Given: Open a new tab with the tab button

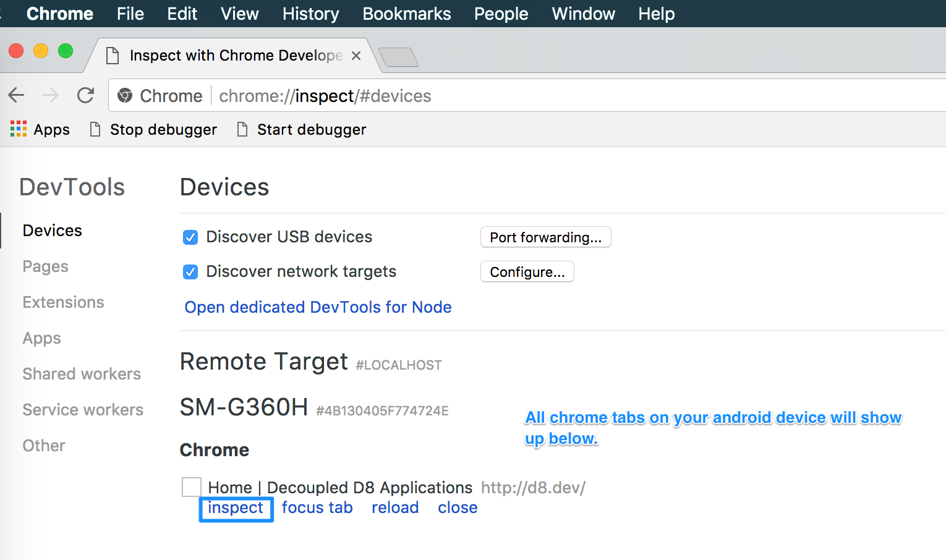Looking at the screenshot, I should coord(398,57).
